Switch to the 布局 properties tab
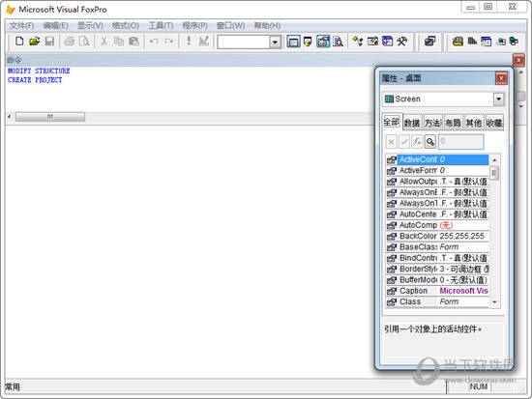This screenshot has height=399, width=532. [x=454, y=123]
